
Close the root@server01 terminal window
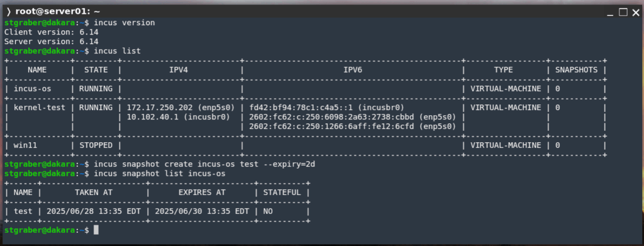pyautogui.click(x=635, y=12)
